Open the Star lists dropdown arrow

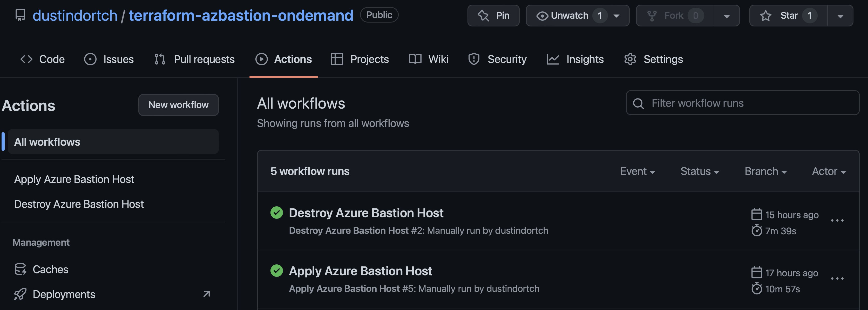click(x=840, y=16)
